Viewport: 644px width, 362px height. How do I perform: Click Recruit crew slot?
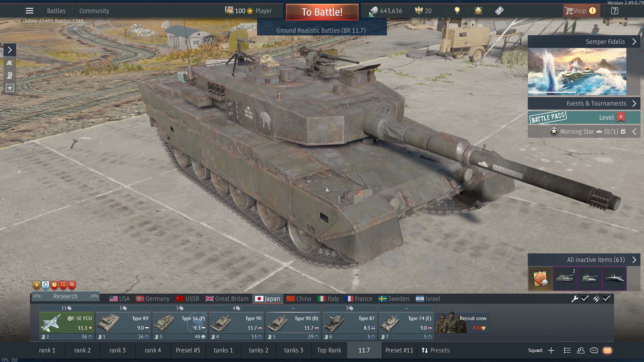[x=463, y=323]
